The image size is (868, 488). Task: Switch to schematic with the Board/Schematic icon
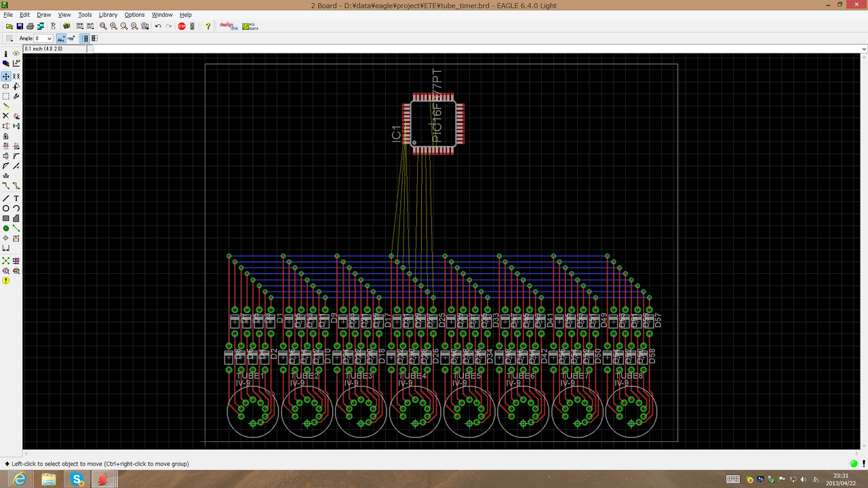pyautogui.click(x=54, y=26)
